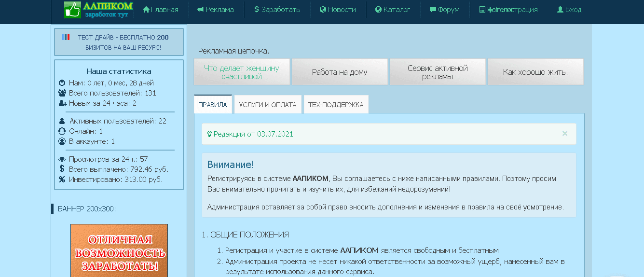Click the circle-user icon beside 'Онлайн: 1'
Image resolution: width=644 pixels, height=277 pixels.
[62, 131]
